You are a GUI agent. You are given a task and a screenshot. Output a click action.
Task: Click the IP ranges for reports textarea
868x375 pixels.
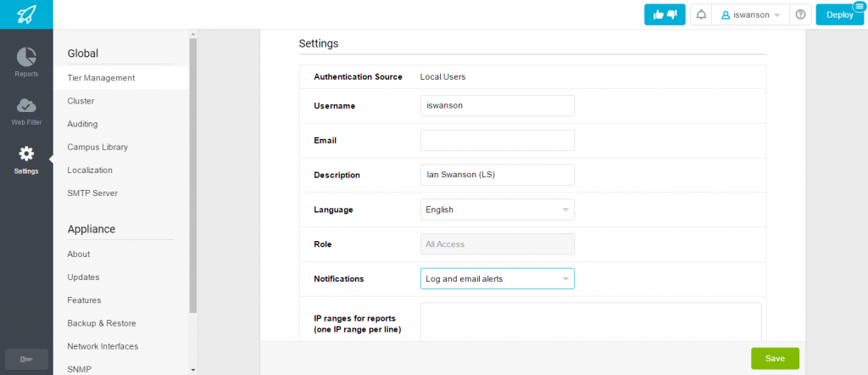[x=591, y=322]
